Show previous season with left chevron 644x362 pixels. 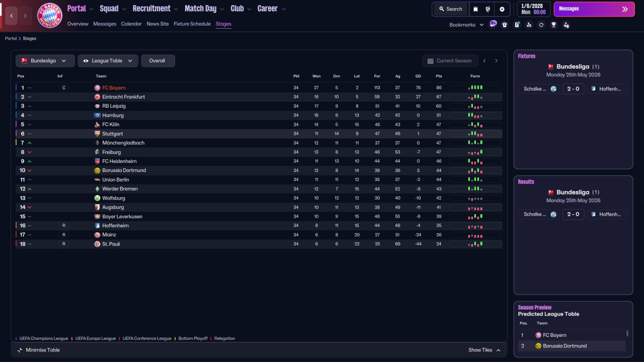coord(485,61)
